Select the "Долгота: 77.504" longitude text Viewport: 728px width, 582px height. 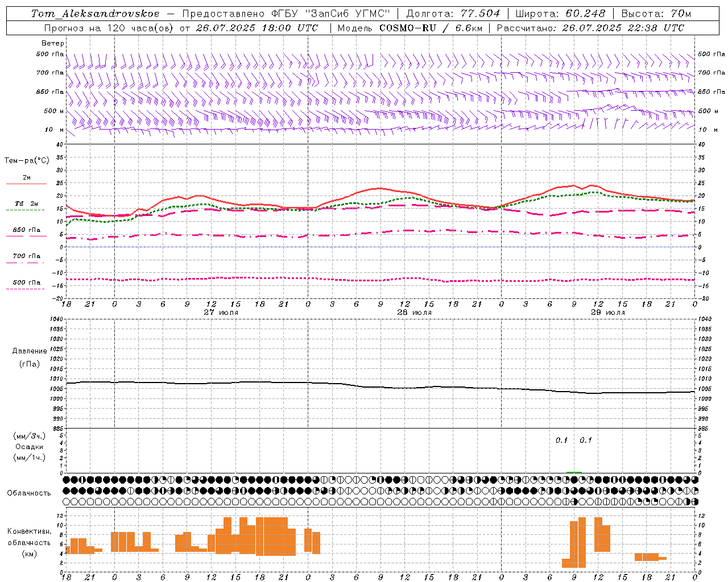[x=453, y=14]
